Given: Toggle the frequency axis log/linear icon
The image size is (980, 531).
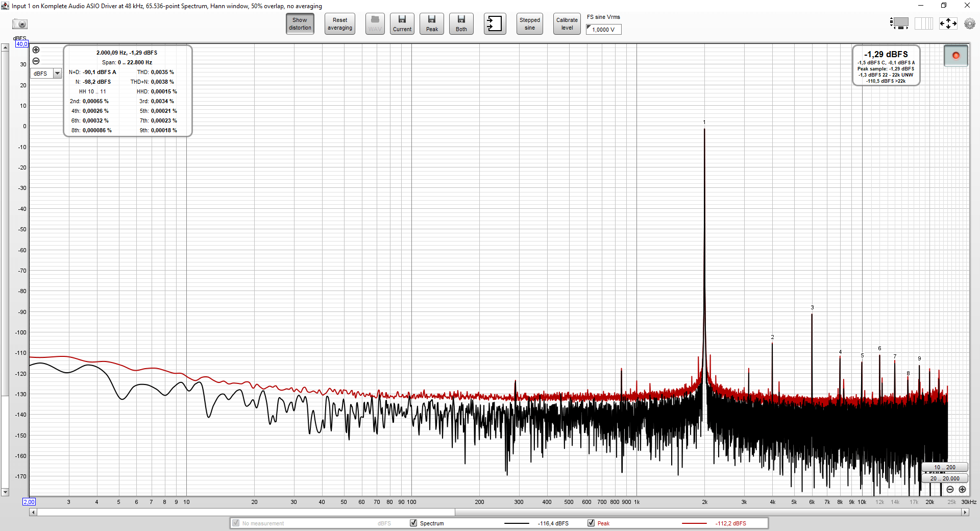Looking at the screenshot, I should (923, 23).
